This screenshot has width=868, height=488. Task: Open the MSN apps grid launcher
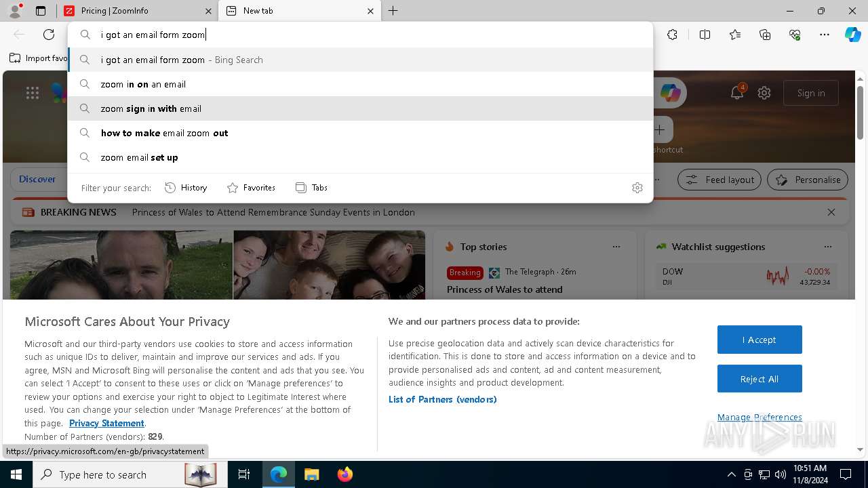click(33, 94)
